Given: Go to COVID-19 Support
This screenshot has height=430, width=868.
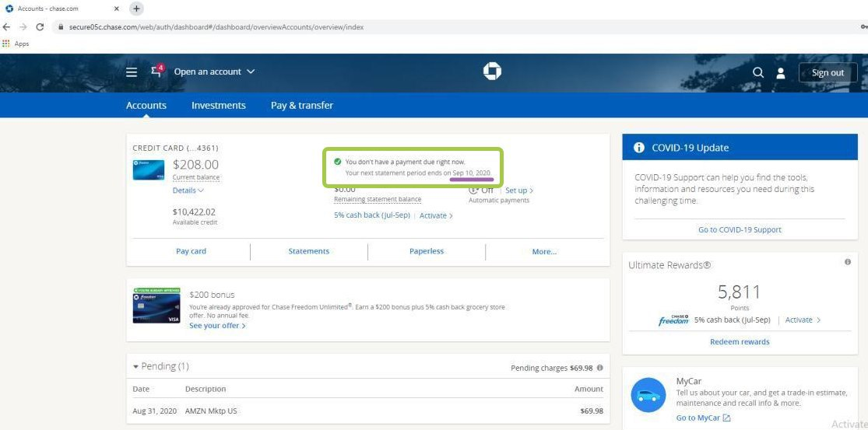Looking at the screenshot, I should click(740, 229).
